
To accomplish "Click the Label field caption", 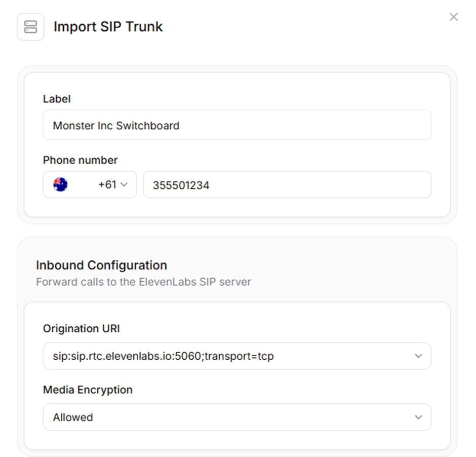I will point(57,99).
